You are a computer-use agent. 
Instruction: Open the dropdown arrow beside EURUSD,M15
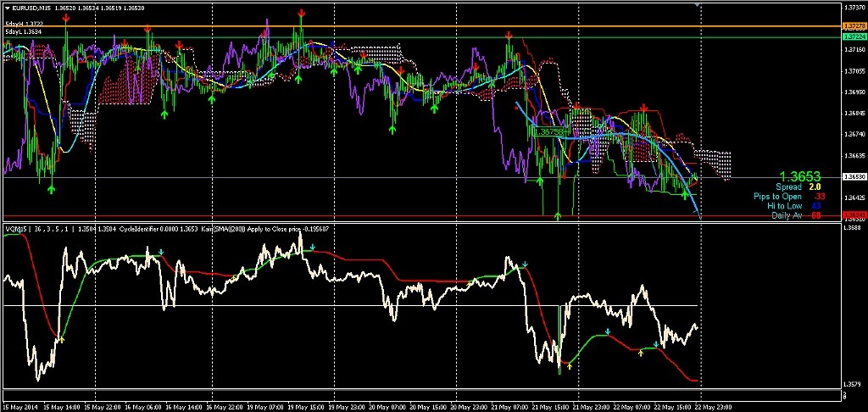tap(7, 8)
